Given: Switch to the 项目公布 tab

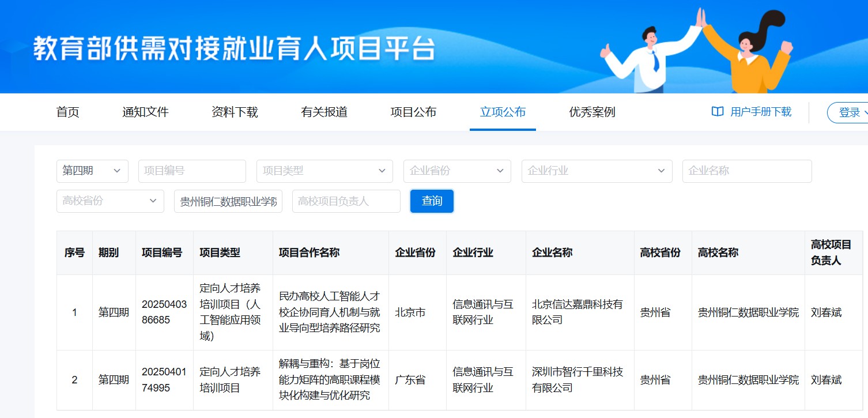Looking at the screenshot, I should 413,112.
